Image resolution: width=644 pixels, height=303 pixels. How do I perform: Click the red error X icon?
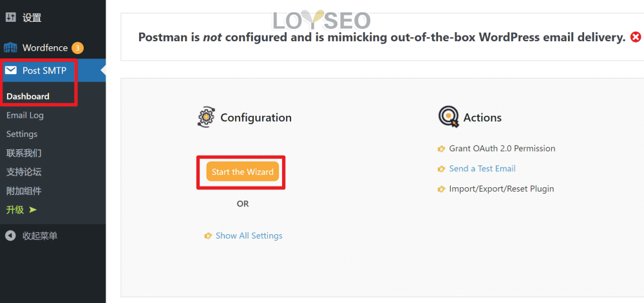coord(636,37)
